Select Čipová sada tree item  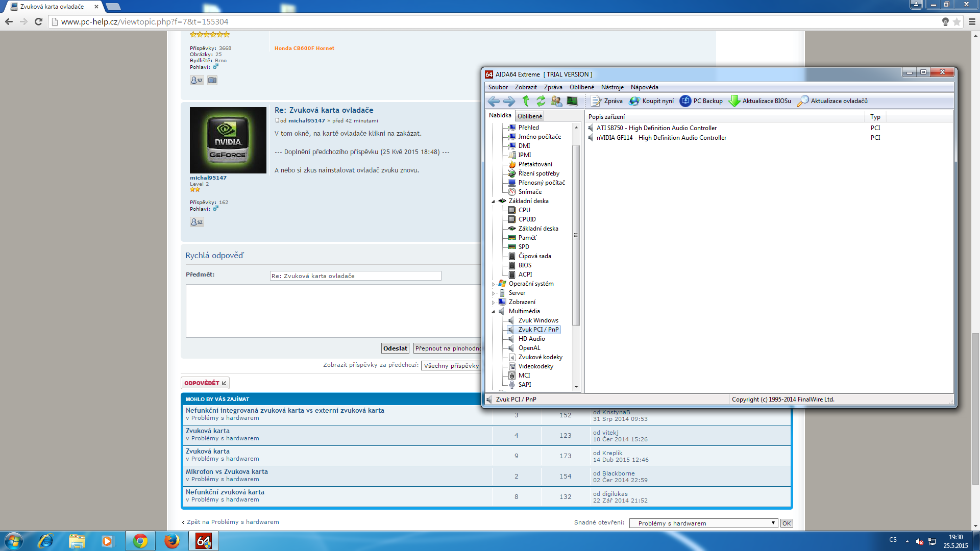pyautogui.click(x=534, y=256)
